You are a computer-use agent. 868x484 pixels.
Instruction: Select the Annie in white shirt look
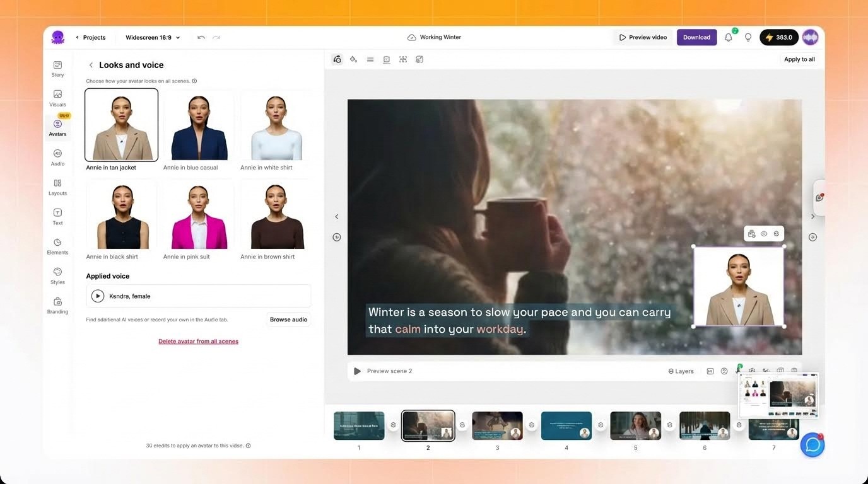tap(276, 125)
